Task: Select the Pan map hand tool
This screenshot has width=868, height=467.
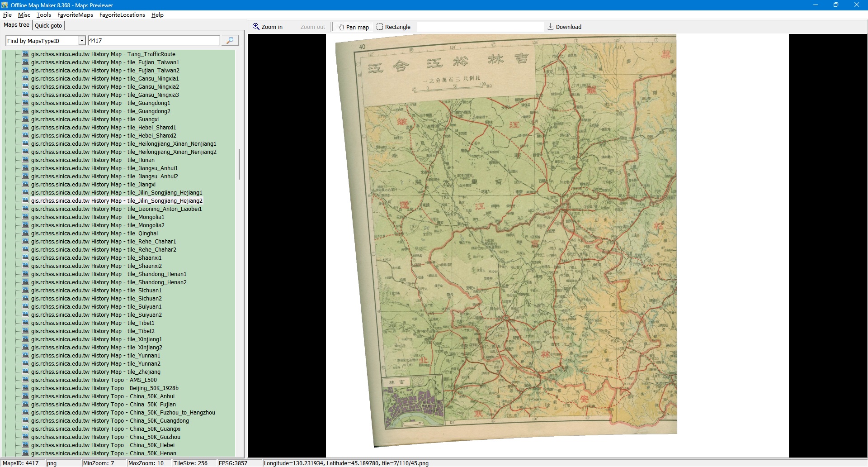Action: click(354, 27)
